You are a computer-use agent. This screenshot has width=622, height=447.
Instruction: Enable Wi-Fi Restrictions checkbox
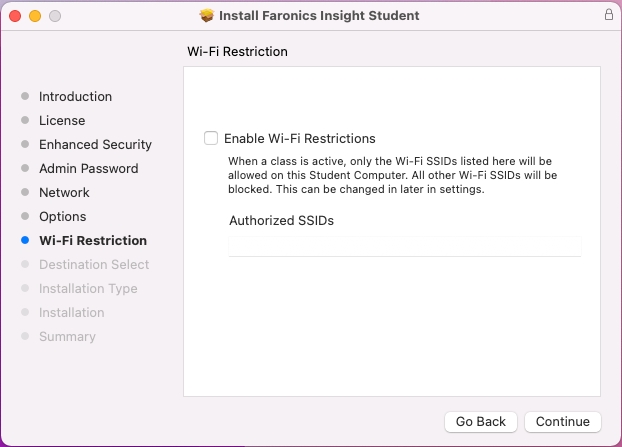pos(210,138)
